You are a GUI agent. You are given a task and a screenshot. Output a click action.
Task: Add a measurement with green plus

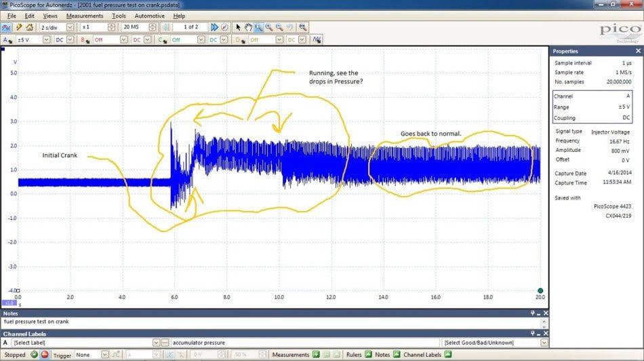[x=316, y=354]
